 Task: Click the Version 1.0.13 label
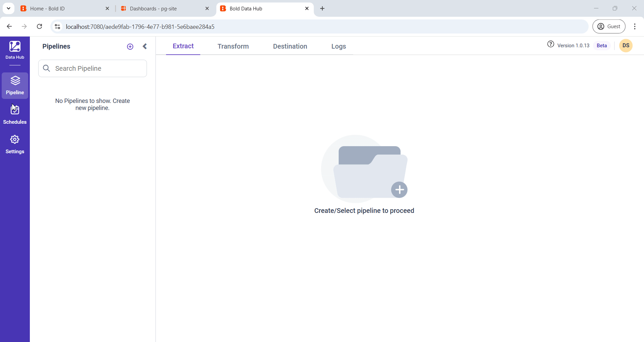click(x=573, y=46)
